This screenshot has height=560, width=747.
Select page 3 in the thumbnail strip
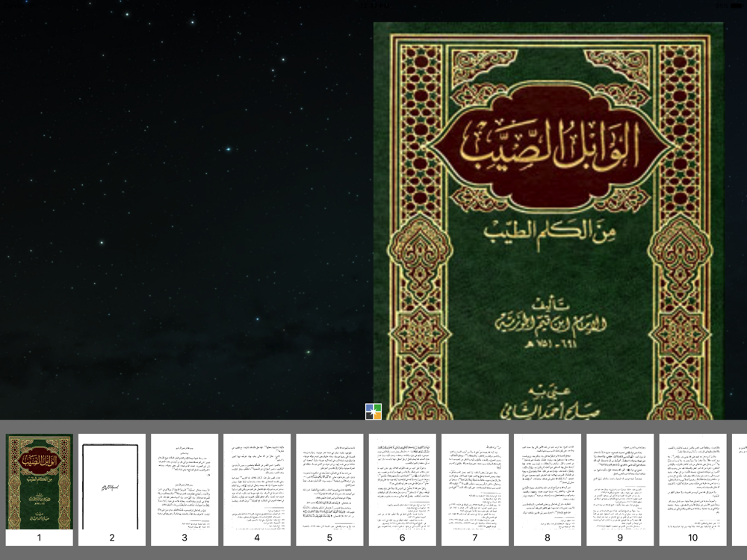click(x=185, y=489)
